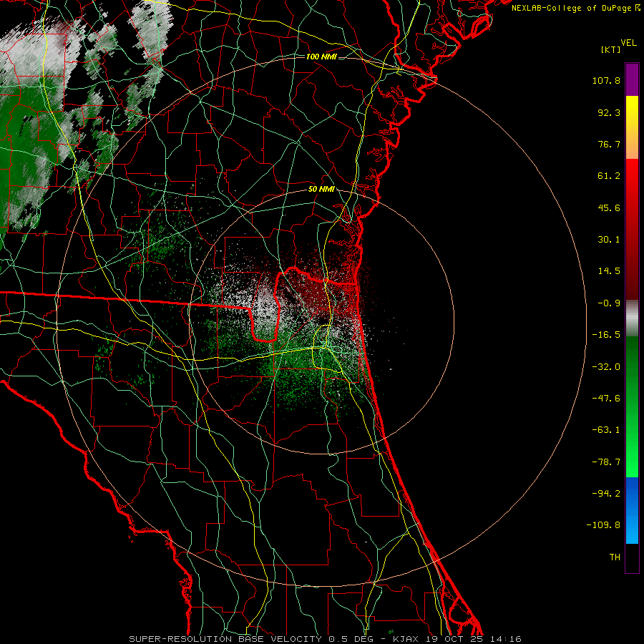644x644 pixels.
Task: Click the 14.5 legend value
Action: pos(609,271)
